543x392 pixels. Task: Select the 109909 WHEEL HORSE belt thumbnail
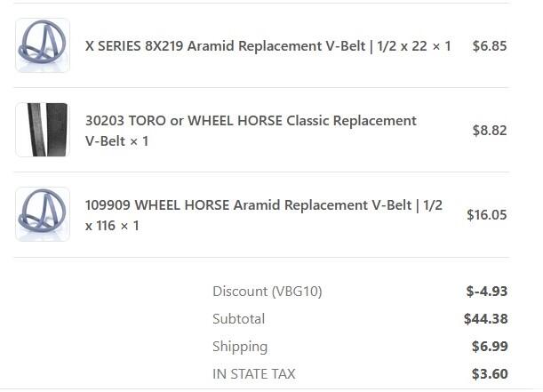pos(43,214)
